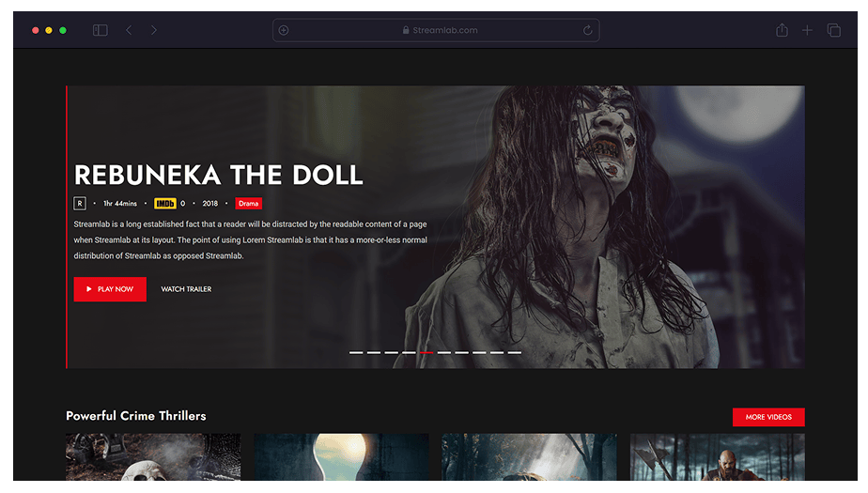Click the icon left of the address field
868x493 pixels.
tap(284, 30)
